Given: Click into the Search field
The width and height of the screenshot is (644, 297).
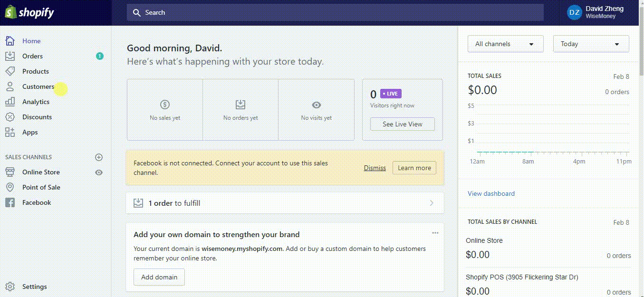Looking at the screenshot, I should coord(335,13).
